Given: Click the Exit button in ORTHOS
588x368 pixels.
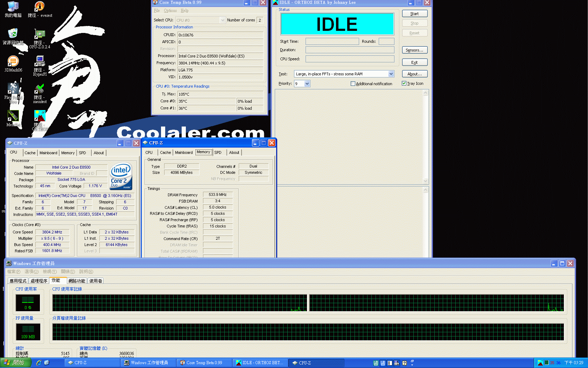Looking at the screenshot, I should point(415,62).
